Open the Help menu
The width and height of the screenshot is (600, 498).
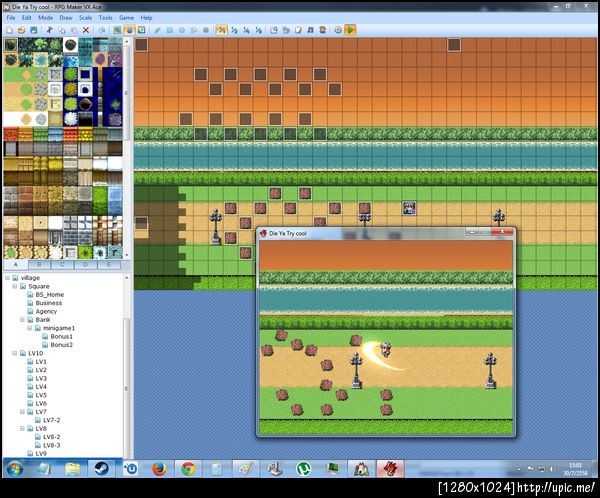pyautogui.click(x=146, y=18)
